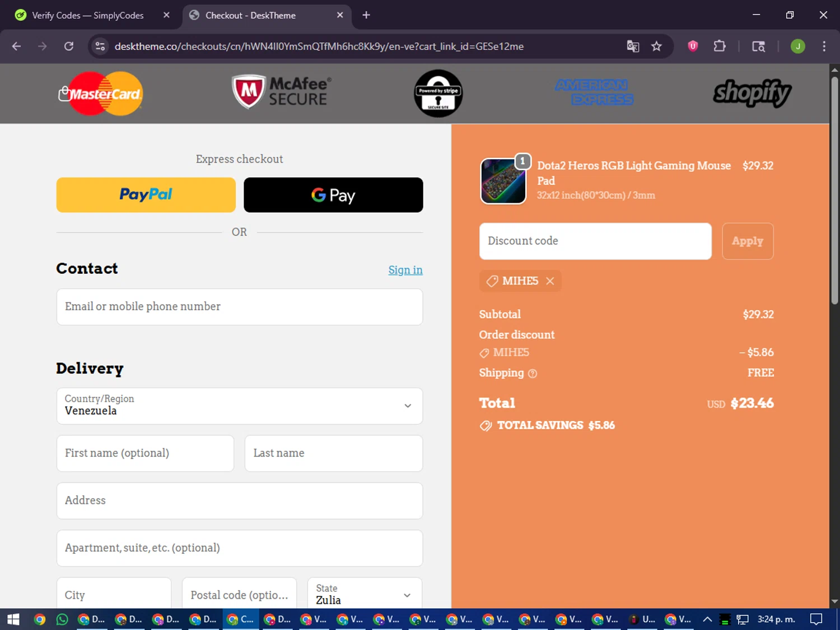Screen dimensions: 840x630
Task: Click the page scrollbar thumb
Action: (834, 190)
